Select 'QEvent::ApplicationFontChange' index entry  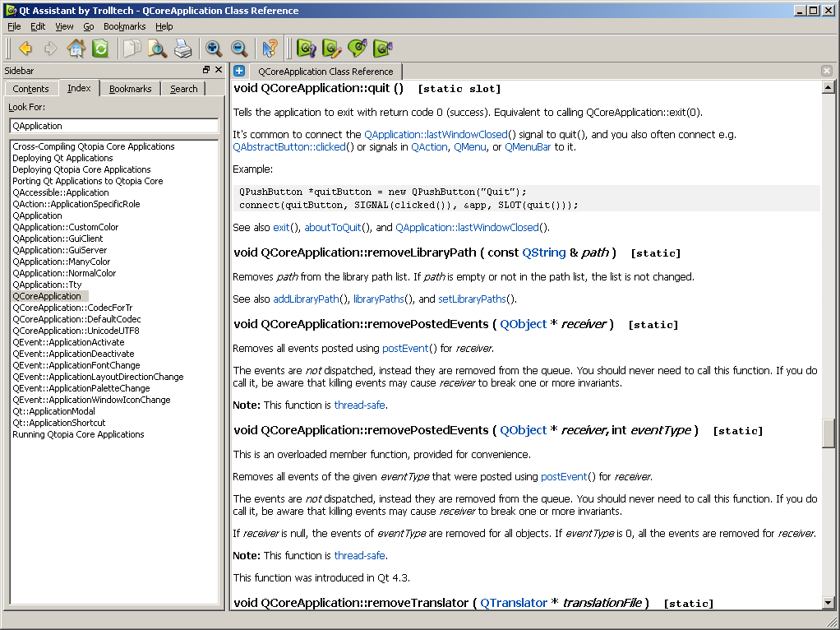(76, 365)
